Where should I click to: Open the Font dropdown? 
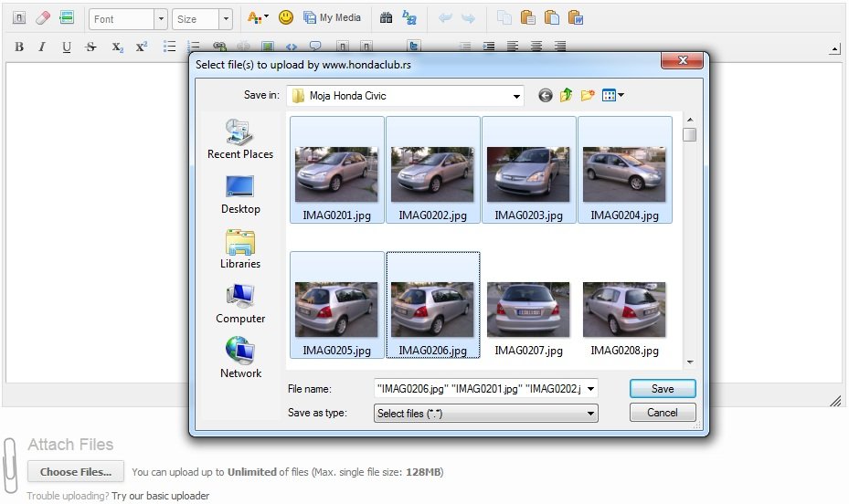pyautogui.click(x=161, y=19)
